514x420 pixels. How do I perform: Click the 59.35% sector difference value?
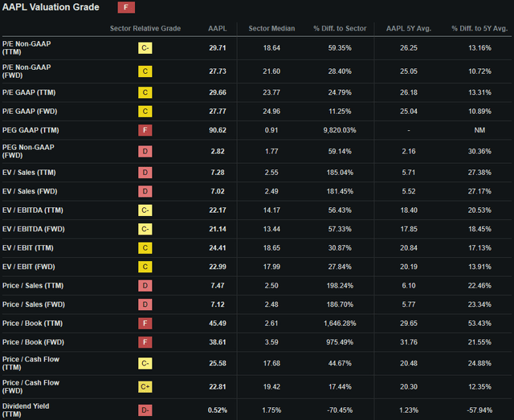[x=340, y=48]
